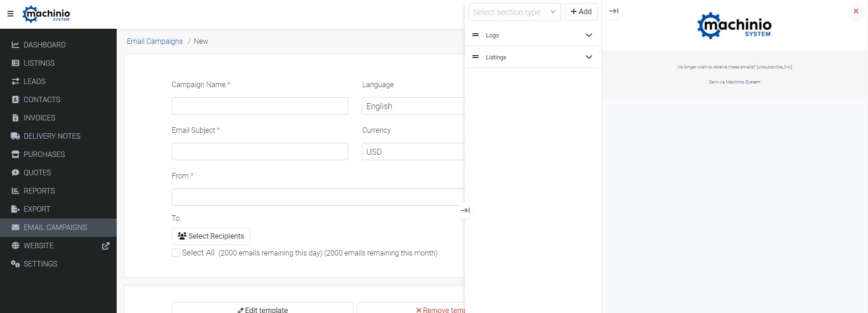Viewport: 868px width, 313px height.
Task: Grab the drag handle of Listings section
Action: pos(475,57)
